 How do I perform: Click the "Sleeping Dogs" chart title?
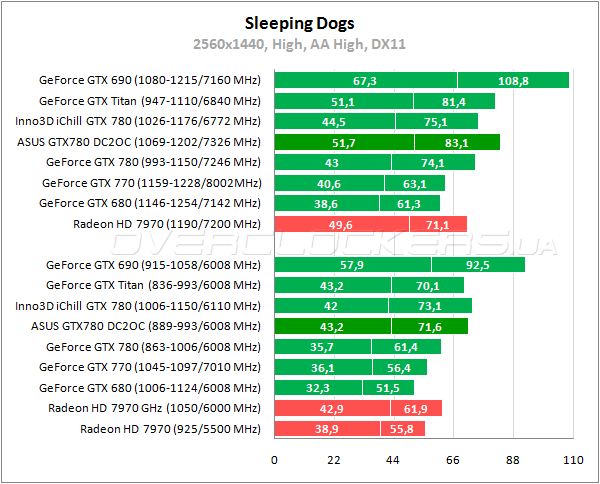(298, 22)
